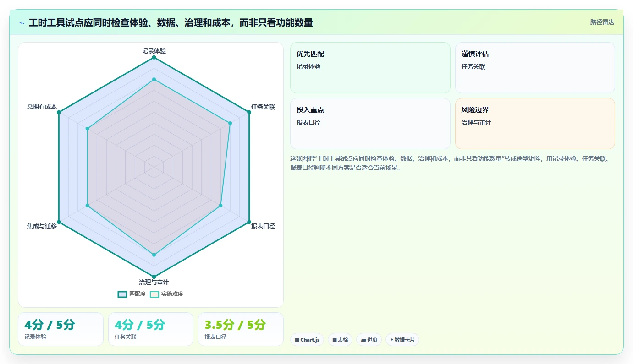Click the 匹配度 point at the 报表口径 vertex
The image size is (633, 364).
[249, 222]
